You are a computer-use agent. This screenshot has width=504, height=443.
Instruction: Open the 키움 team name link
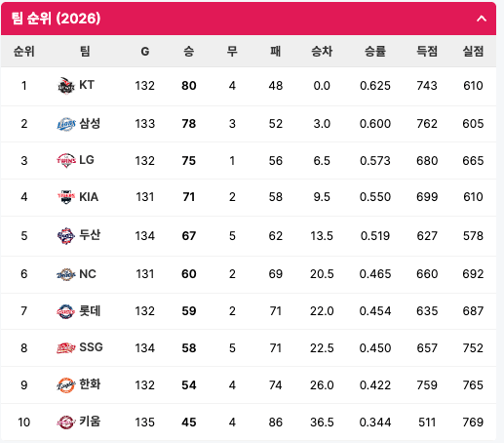[90, 422]
